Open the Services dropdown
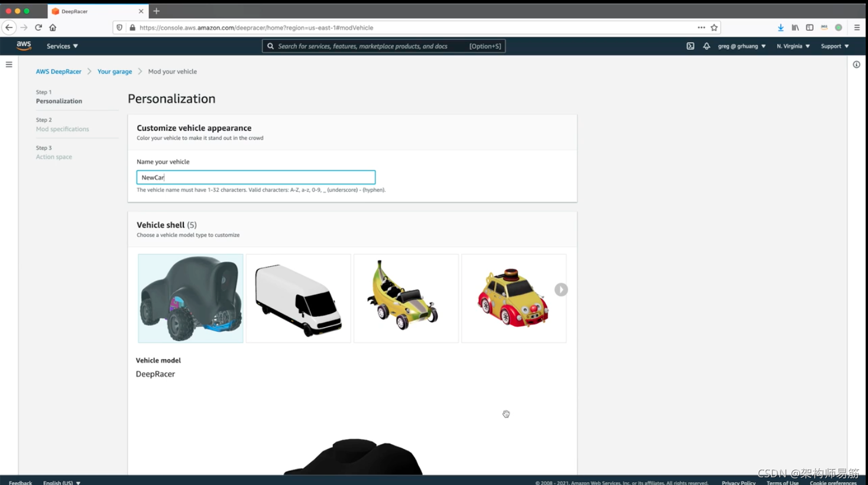The height and width of the screenshot is (485, 868). 62,46
